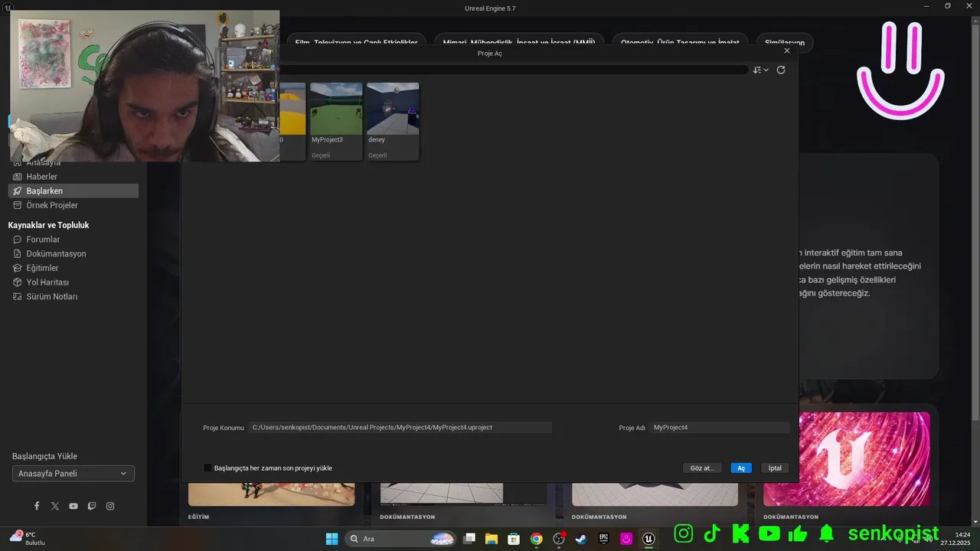The width and height of the screenshot is (980, 551).
Task: Select Başlarken in the sidebar
Action: click(x=73, y=191)
